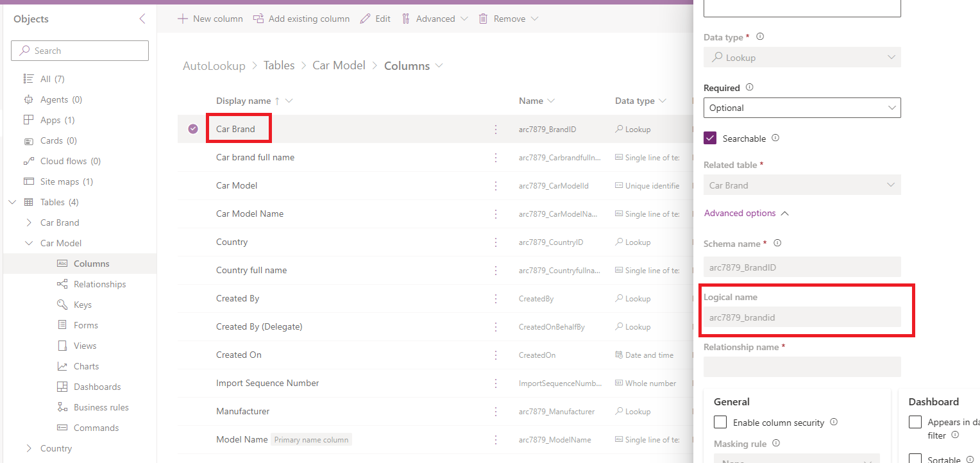The image size is (980, 463).
Task: Enable column security checkbox
Action: click(x=720, y=422)
